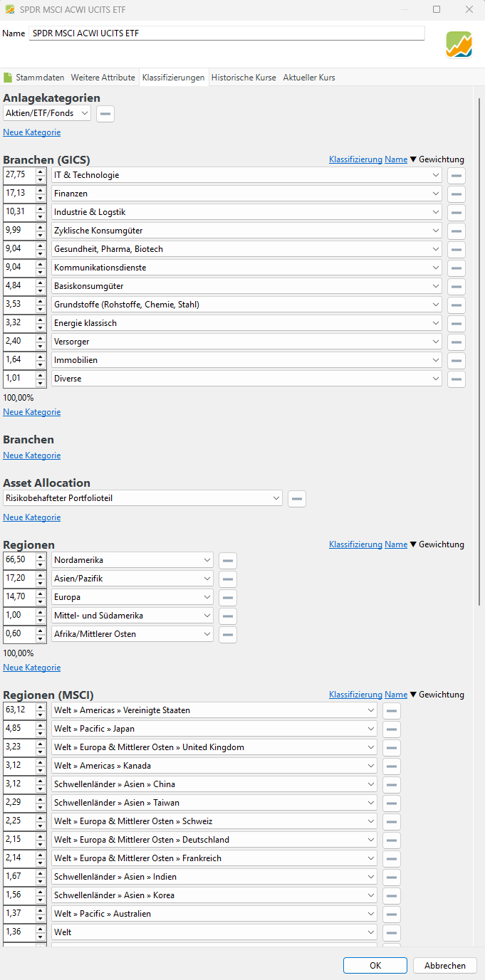Viewport: 485px width, 980px height.
Task: Increase the Versorger weight 2,40
Action: click(x=41, y=337)
